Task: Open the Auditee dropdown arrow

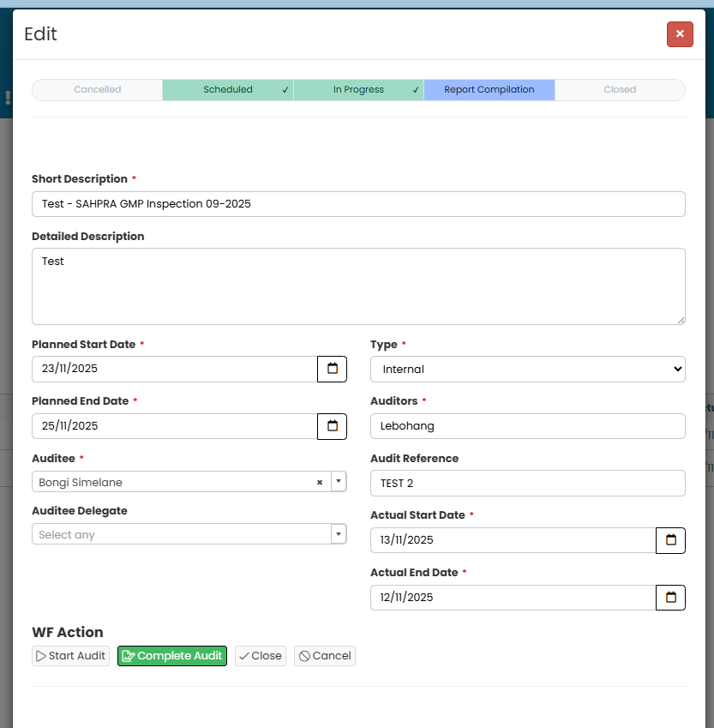Action: click(339, 482)
